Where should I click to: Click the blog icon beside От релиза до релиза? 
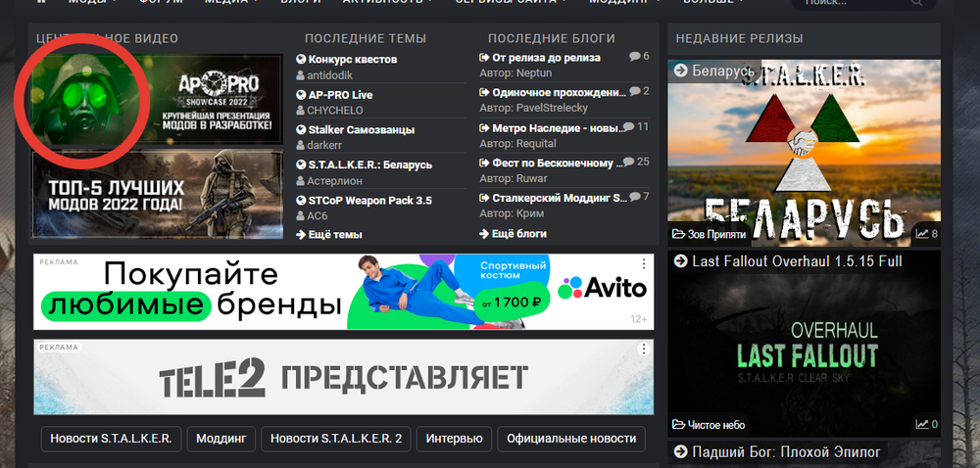click(484, 58)
